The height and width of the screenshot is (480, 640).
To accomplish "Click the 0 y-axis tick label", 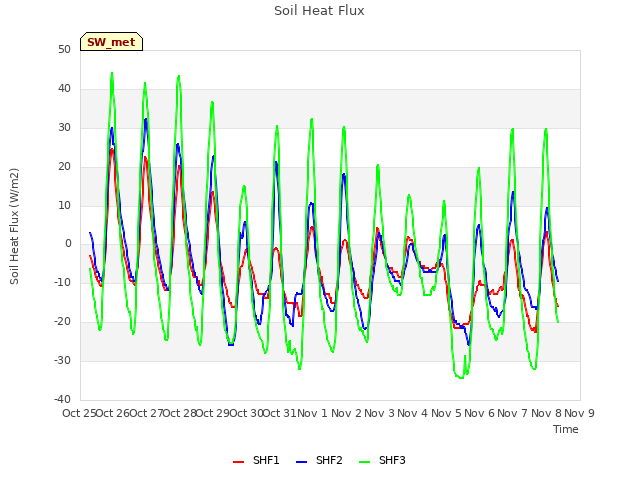I will (68, 244).
